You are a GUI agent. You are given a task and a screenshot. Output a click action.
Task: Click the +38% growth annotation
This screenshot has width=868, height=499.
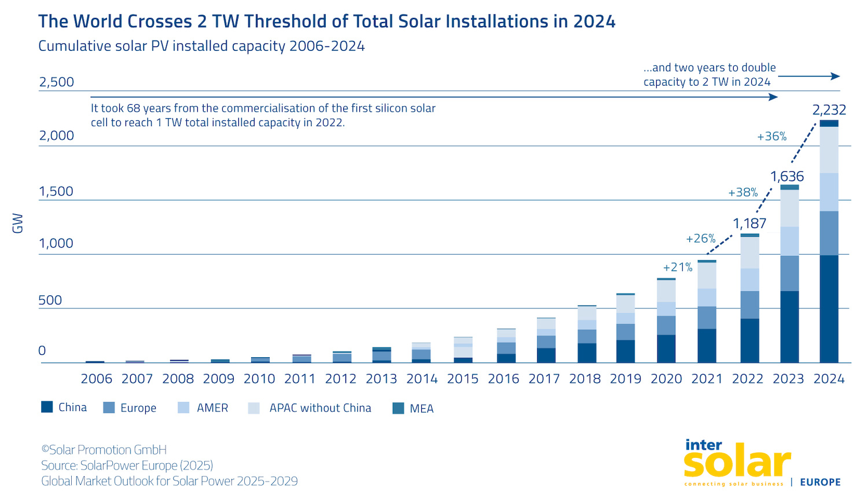tap(742, 193)
